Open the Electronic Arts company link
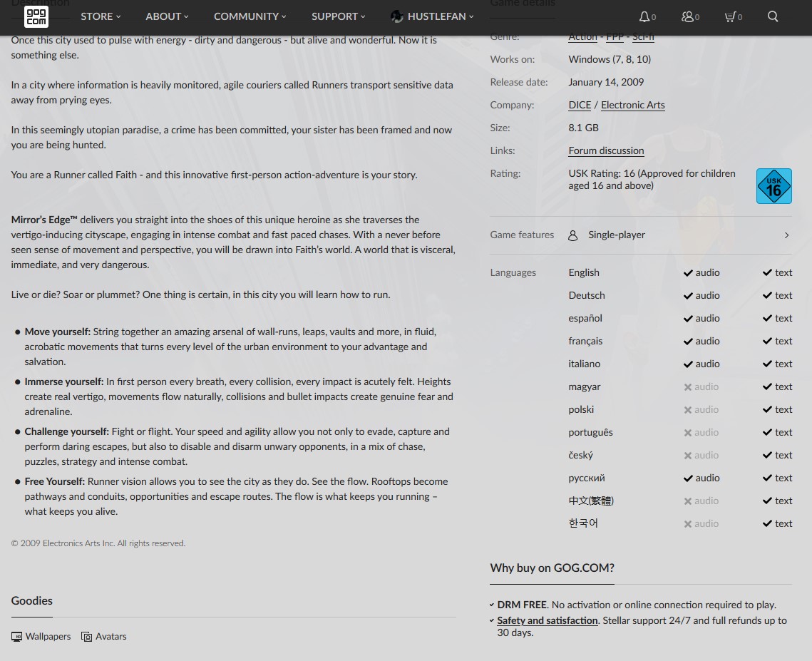The width and height of the screenshot is (812, 661). click(633, 105)
